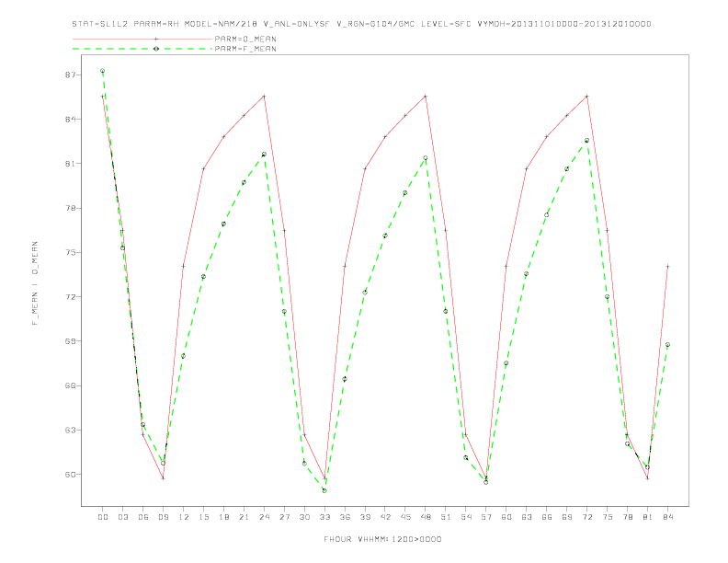Screen dimensions: 728x563
Task: Click x-axis tick label 39
Action: (365, 517)
